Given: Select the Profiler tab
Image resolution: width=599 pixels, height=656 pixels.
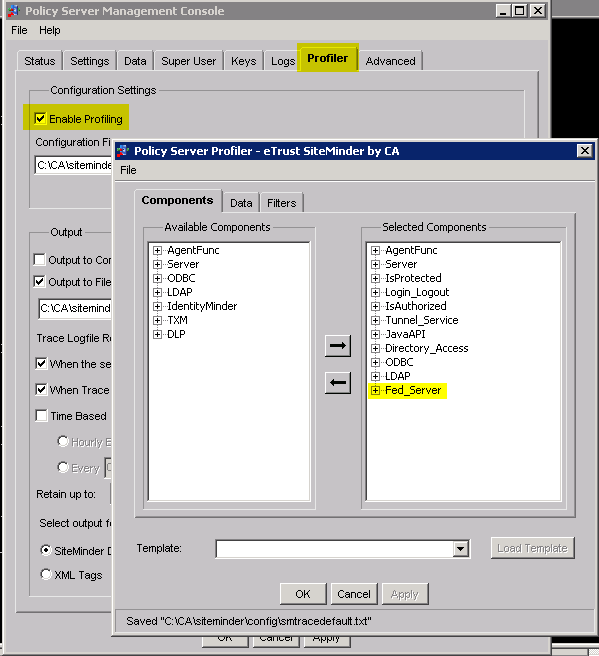Looking at the screenshot, I should (328, 58).
